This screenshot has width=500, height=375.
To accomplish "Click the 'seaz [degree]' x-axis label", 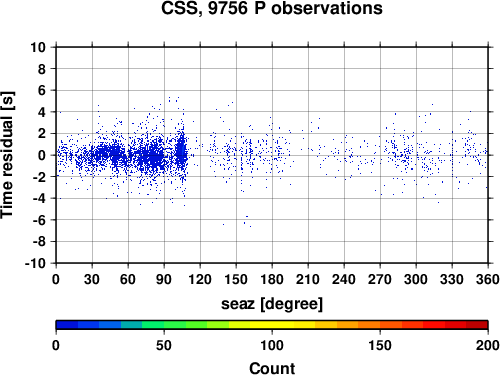I will (x=272, y=304).
